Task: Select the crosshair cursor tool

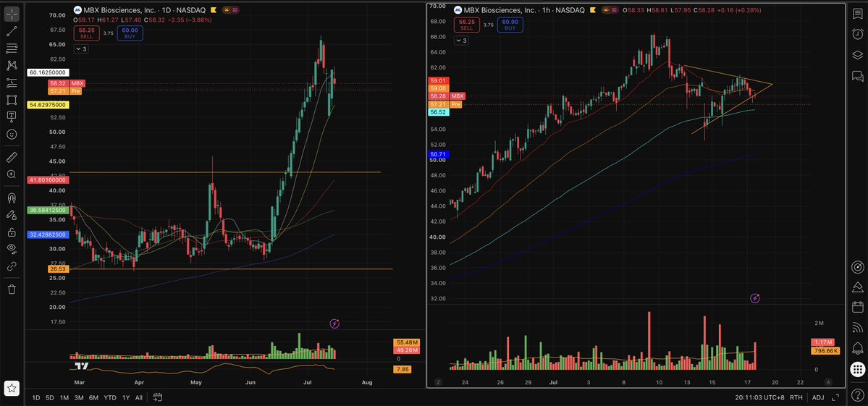Action: point(12,14)
